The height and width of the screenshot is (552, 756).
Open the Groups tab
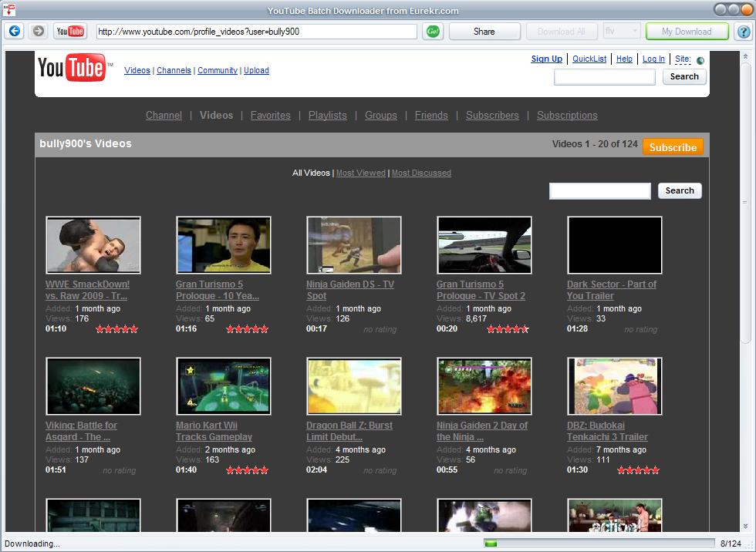coord(381,116)
